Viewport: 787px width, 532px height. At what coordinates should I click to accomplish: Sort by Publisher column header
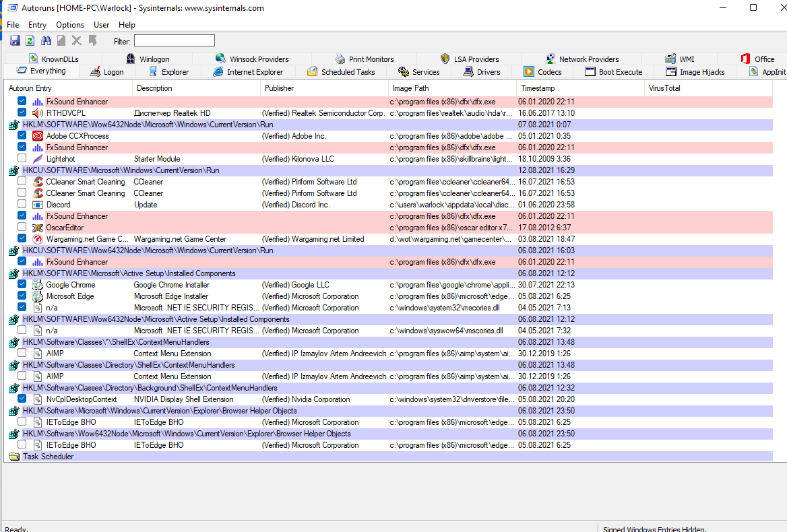324,88
